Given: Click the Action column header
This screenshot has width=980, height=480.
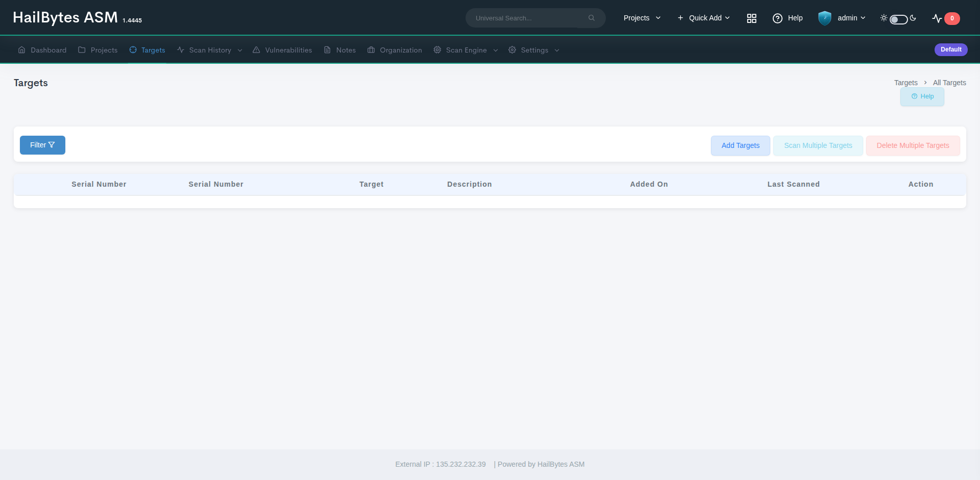Looking at the screenshot, I should (921, 184).
